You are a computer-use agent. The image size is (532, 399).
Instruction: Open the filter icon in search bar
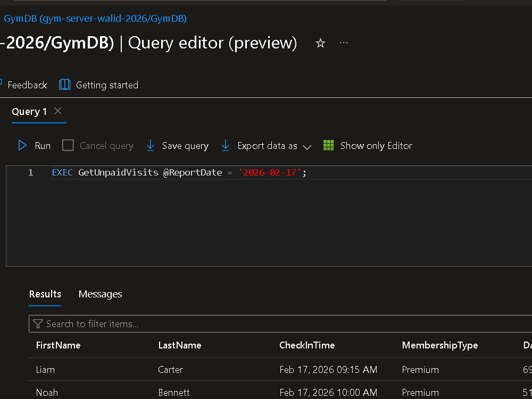[x=38, y=324]
